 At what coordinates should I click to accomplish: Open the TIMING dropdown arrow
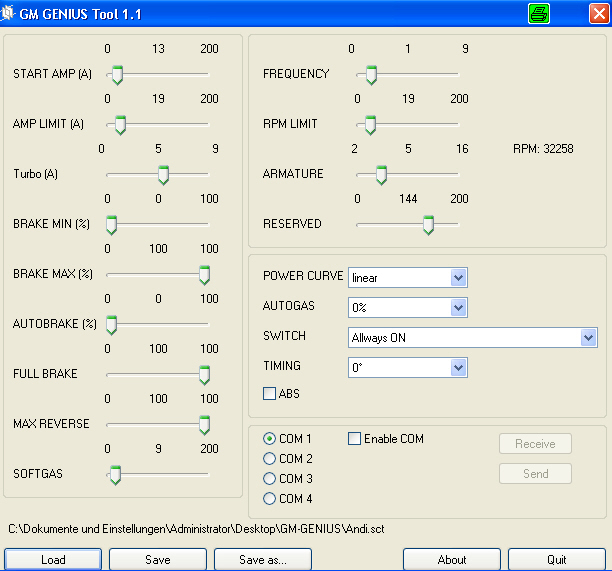[458, 368]
